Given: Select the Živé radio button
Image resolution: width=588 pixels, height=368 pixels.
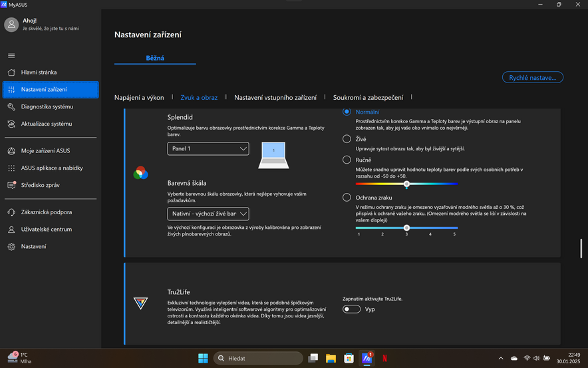Looking at the screenshot, I should tap(347, 139).
